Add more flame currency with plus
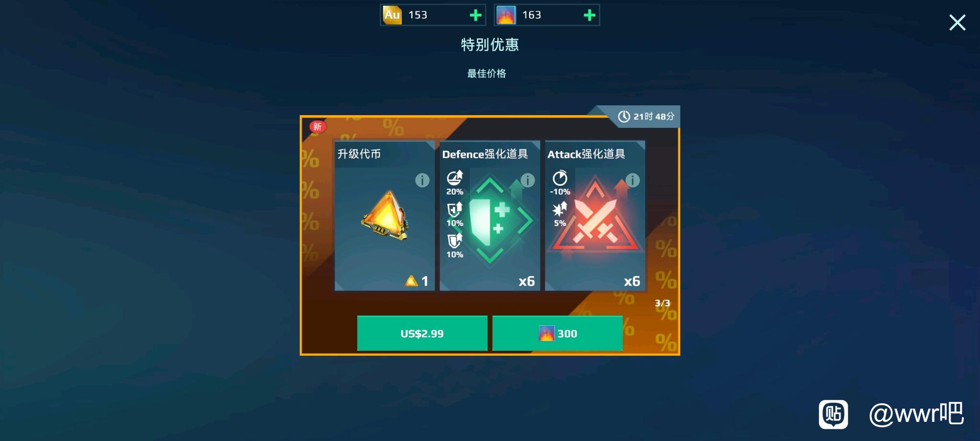The width and height of the screenshot is (980, 441). coord(589,15)
